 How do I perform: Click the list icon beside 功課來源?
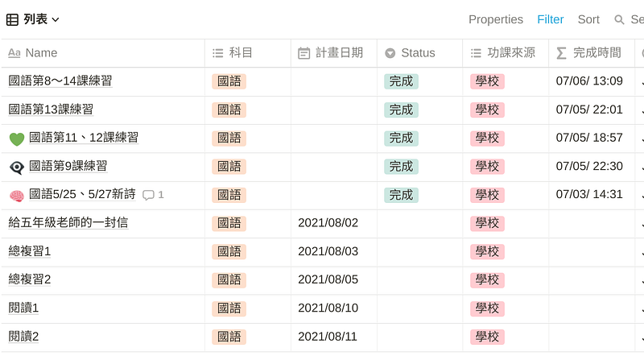click(476, 53)
